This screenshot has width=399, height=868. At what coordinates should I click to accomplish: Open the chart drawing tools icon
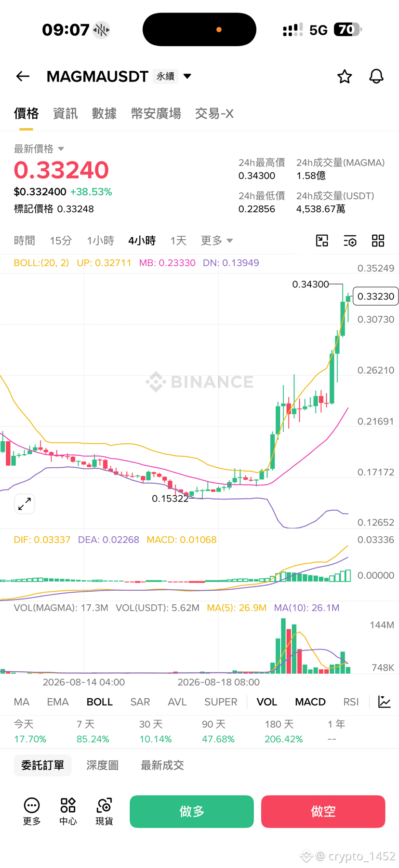[322, 240]
